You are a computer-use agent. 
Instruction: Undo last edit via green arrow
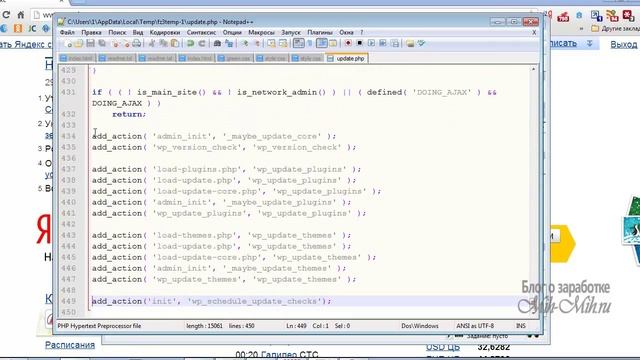tap(190, 43)
